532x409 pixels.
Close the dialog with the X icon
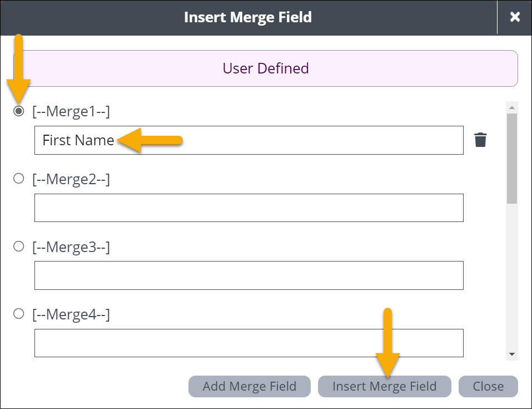(x=515, y=17)
